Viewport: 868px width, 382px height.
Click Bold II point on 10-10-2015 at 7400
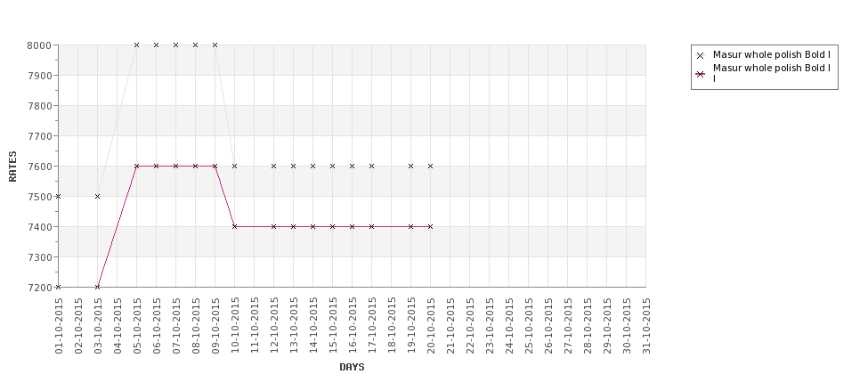[x=235, y=226]
